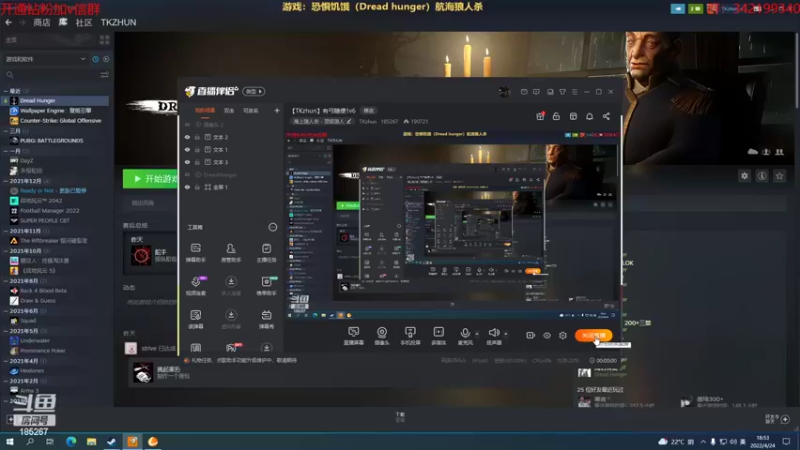The image size is (800, 450).
Task: Toggle visibility eye of 文本 3 source
Action: tap(187, 162)
